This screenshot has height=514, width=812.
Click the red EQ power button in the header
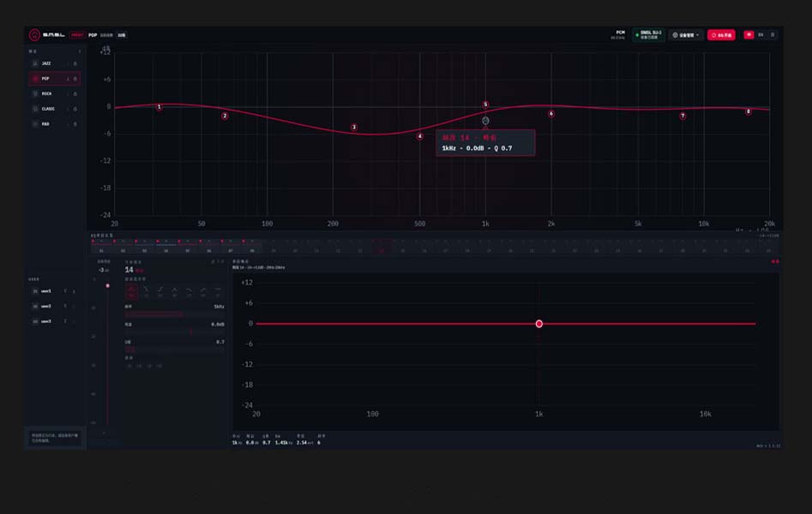pyautogui.click(x=721, y=35)
